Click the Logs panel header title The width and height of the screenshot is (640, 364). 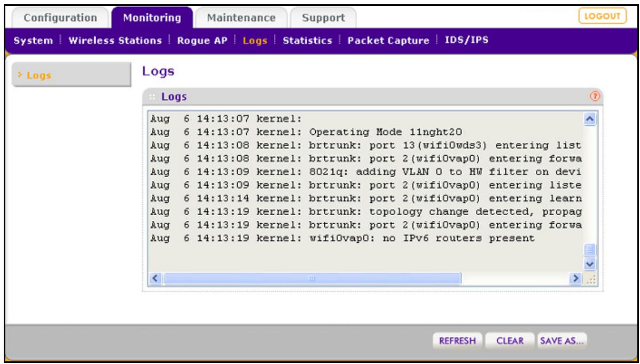pos(174,97)
